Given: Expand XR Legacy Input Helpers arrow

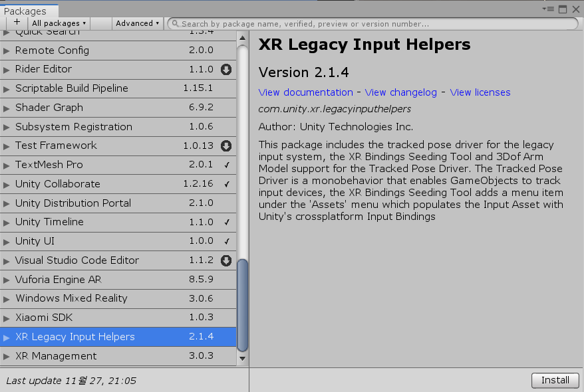Looking at the screenshot, I should [7, 338].
